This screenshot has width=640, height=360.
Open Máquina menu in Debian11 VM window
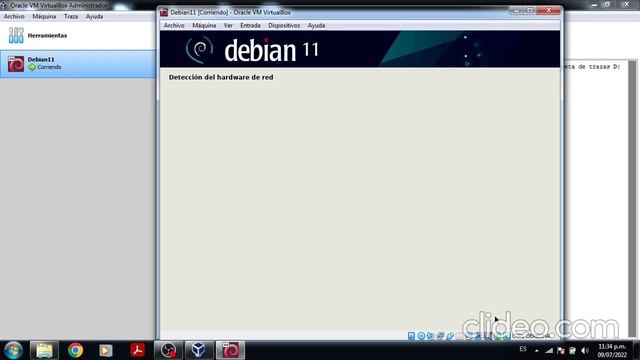[x=204, y=25]
